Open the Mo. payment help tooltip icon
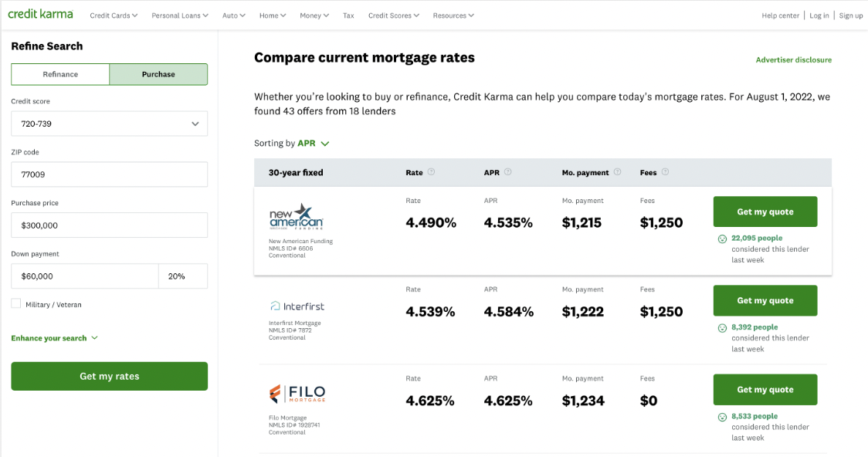This screenshot has width=868, height=457. point(617,172)
